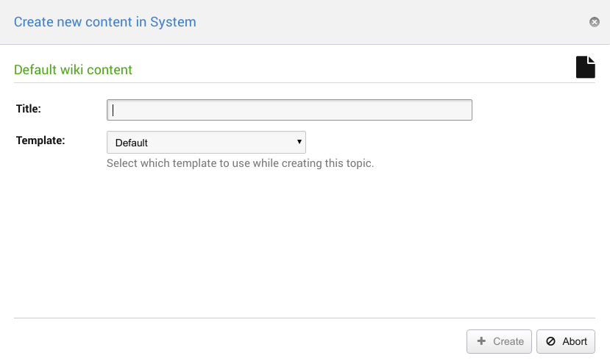Click the circle-slash icon on Abort button
610x364 pixels.
coord(550,341)
